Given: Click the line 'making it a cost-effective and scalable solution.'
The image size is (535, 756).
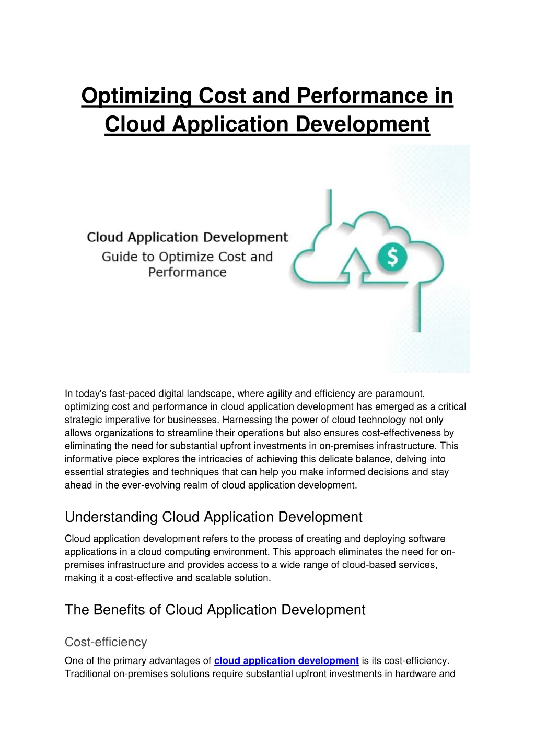Looking at the screenshot, I should coord(168,578).
